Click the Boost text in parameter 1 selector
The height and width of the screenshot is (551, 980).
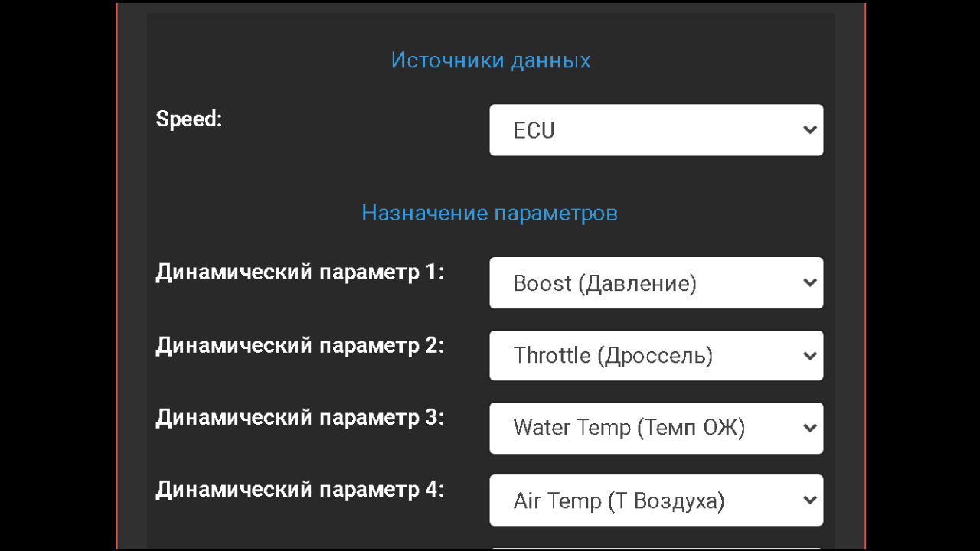pos(543,284)
